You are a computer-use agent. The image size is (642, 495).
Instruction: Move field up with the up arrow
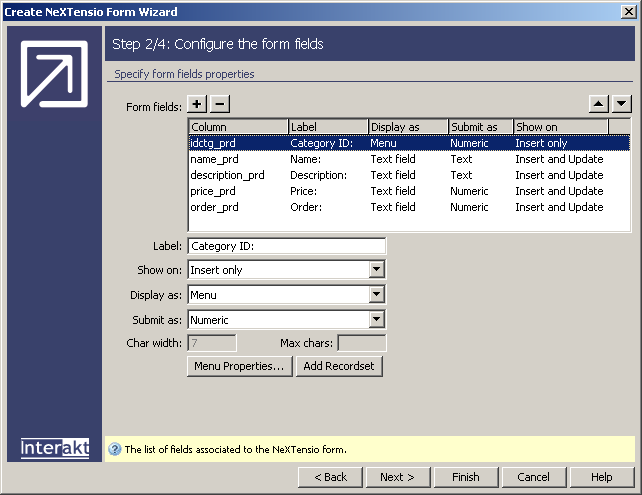(x=599, y=104)
